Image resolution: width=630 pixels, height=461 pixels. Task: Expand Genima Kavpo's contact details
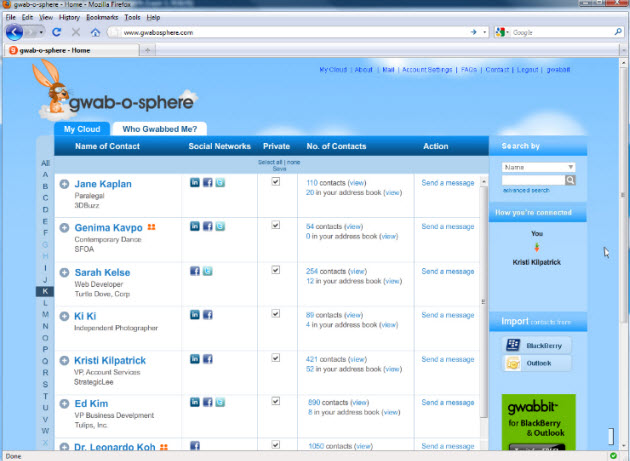click(64, 228)
